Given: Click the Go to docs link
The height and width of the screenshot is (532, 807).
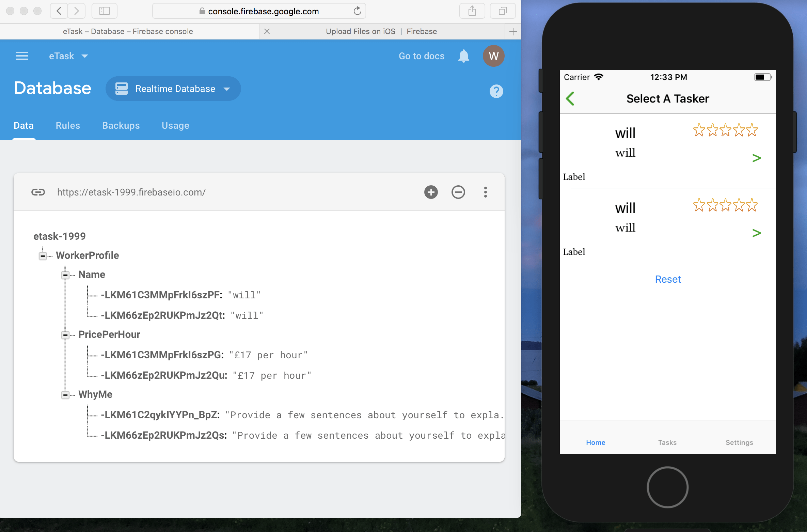Looking at the screenshot, I should (x=422, y=56).
